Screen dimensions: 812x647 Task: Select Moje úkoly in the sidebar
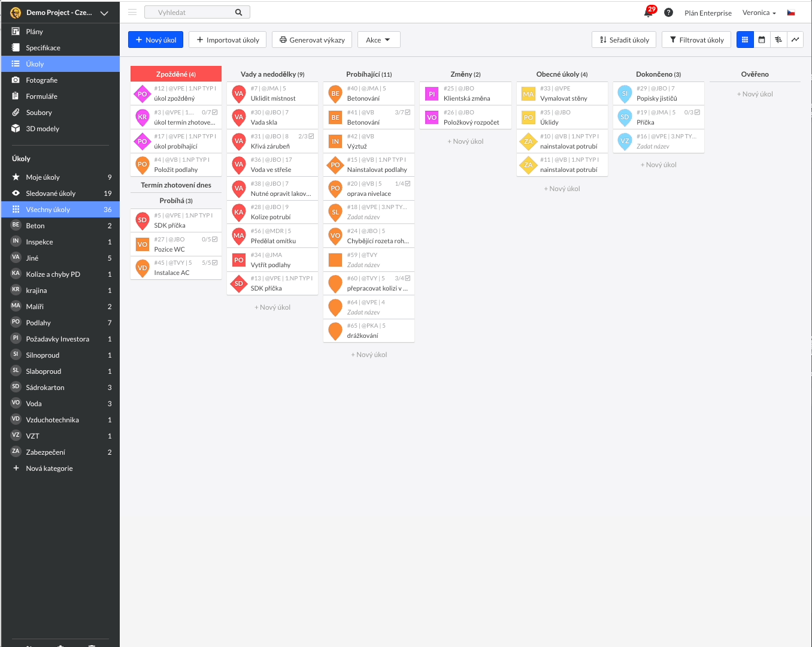pos(46,177)
